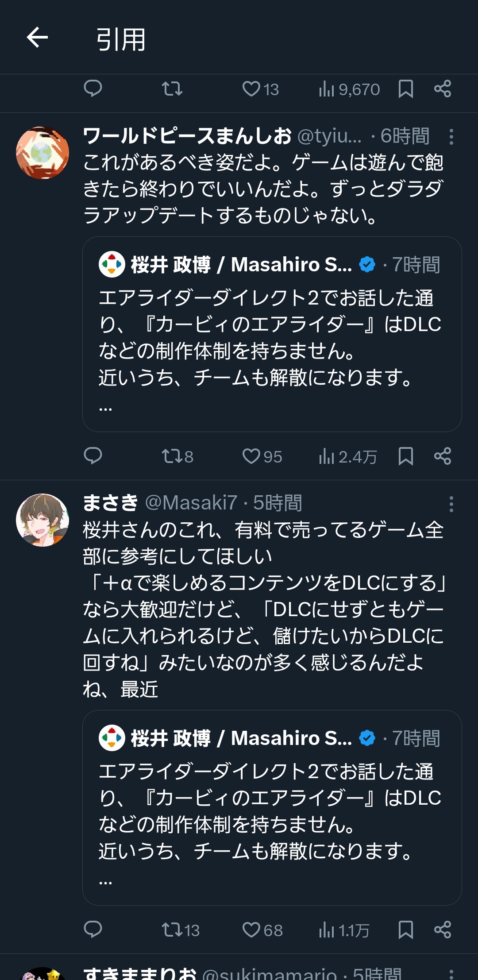Bookmark ワールドピースまんしお's post
Viewport: 478px width, 980px height.
tap(405, 456)
